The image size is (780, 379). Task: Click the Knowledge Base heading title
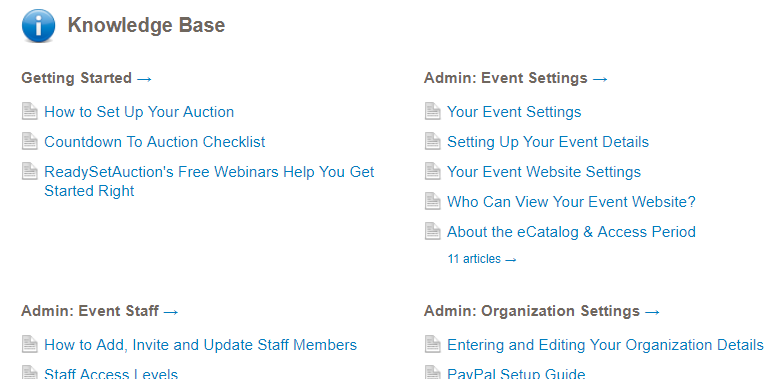(146, 25)
